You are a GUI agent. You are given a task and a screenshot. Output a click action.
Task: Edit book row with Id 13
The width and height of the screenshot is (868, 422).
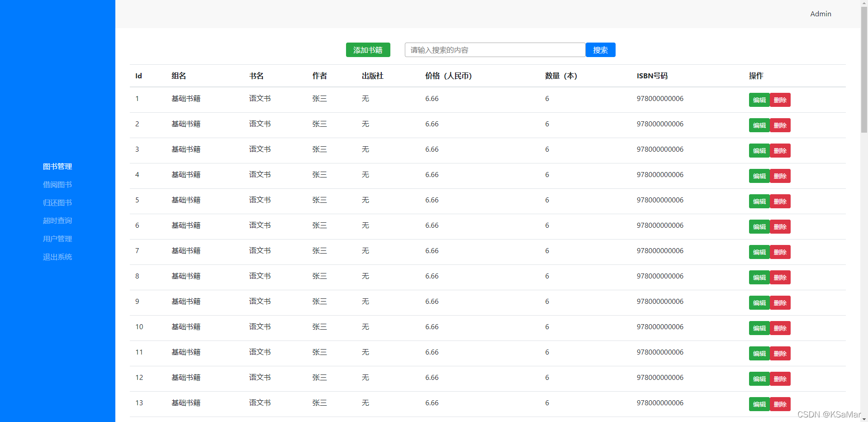[759, 404]
